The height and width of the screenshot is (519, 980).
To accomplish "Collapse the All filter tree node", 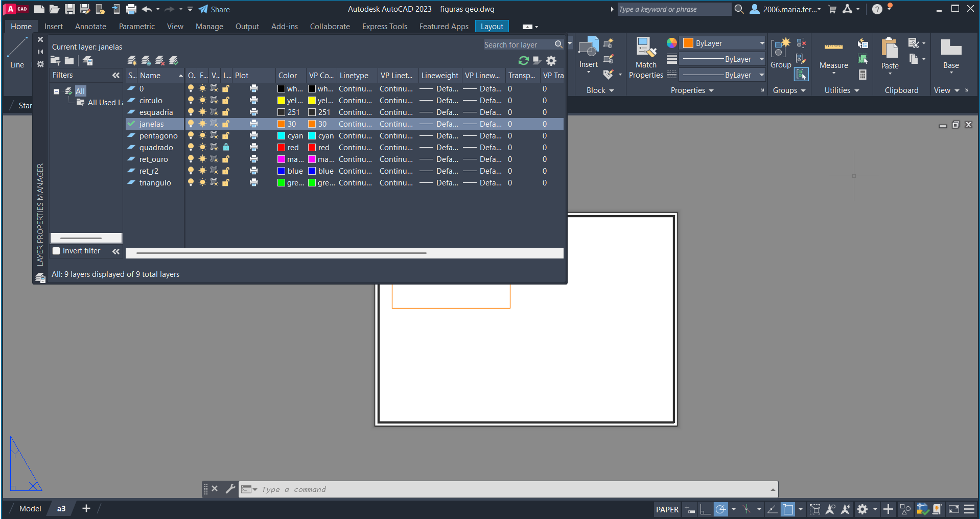I will (56, 91).
